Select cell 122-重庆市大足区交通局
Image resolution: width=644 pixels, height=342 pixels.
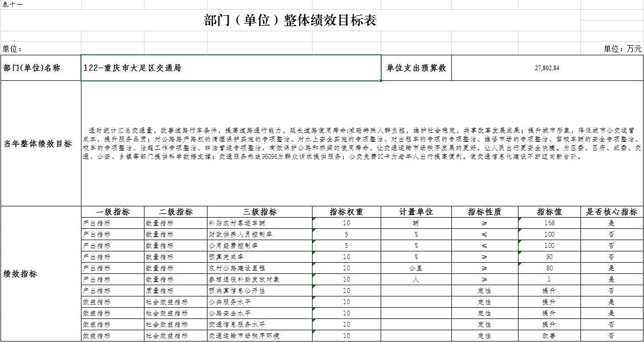click(231, 68)
